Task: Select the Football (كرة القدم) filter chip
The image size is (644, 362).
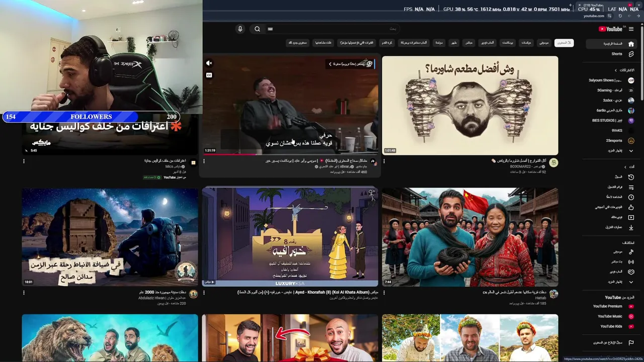Action: tap(387, 43)
